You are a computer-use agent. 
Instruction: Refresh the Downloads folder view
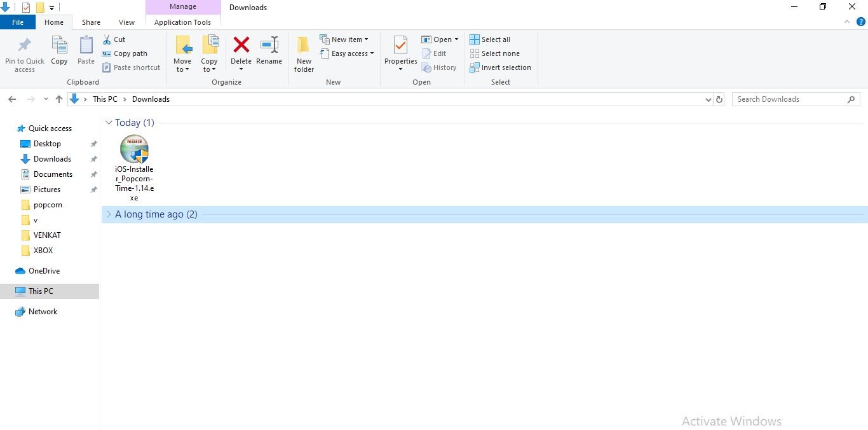719,99
